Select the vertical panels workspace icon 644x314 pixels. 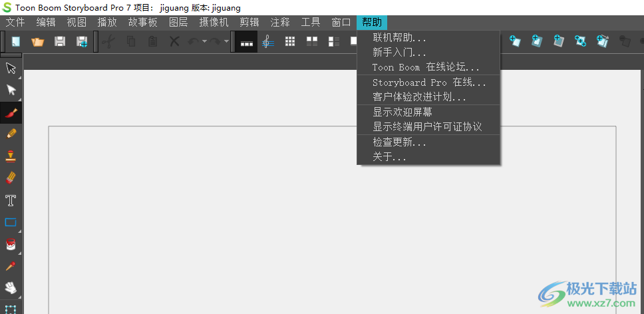pos(334,41)
